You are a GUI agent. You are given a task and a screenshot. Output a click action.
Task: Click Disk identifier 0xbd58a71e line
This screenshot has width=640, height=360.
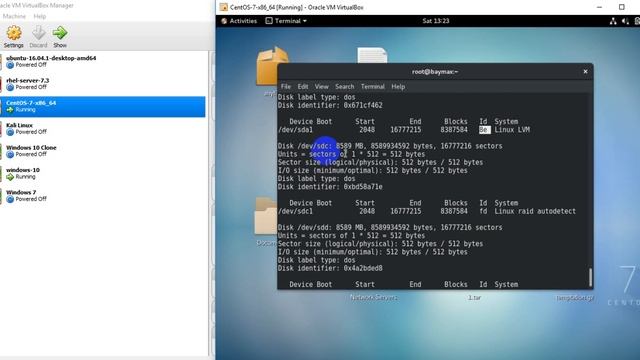click(330, 187)
